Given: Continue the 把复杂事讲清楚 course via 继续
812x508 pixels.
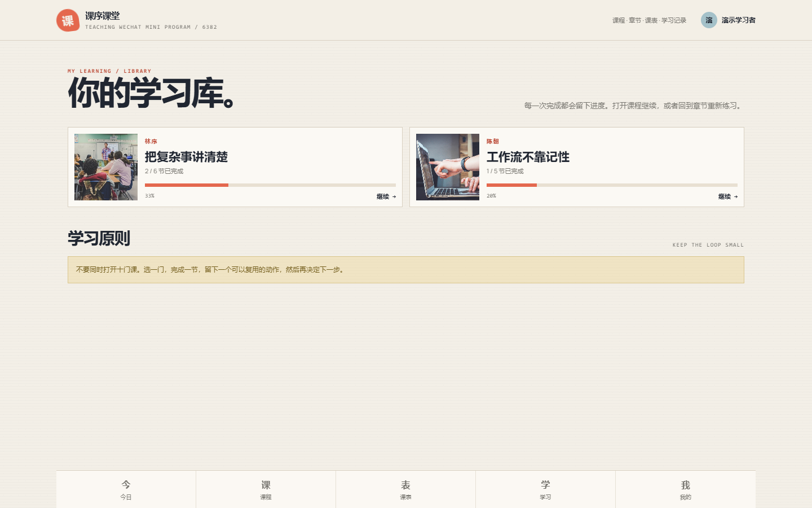Looking at the screenshot, I should pos(386,196).
